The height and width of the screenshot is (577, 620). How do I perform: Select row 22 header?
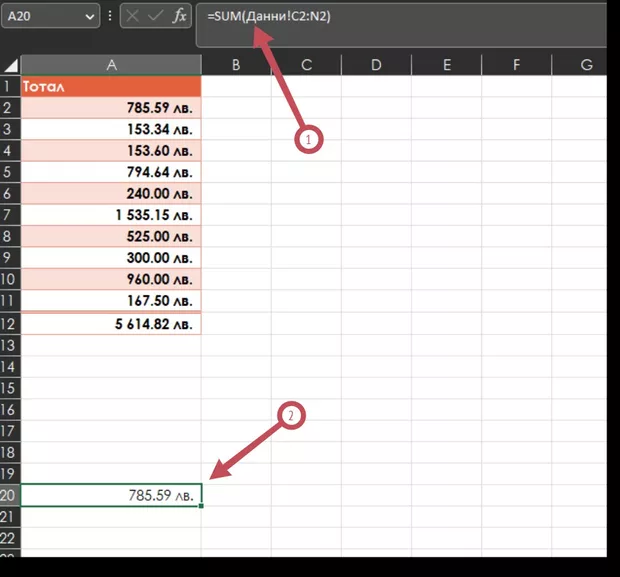[10, 538]
